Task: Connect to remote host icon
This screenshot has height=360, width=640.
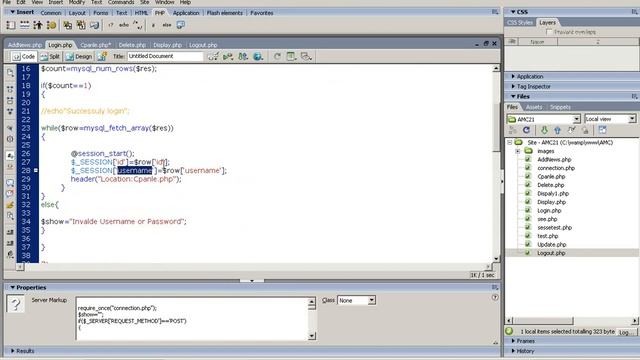Action: 513,130
